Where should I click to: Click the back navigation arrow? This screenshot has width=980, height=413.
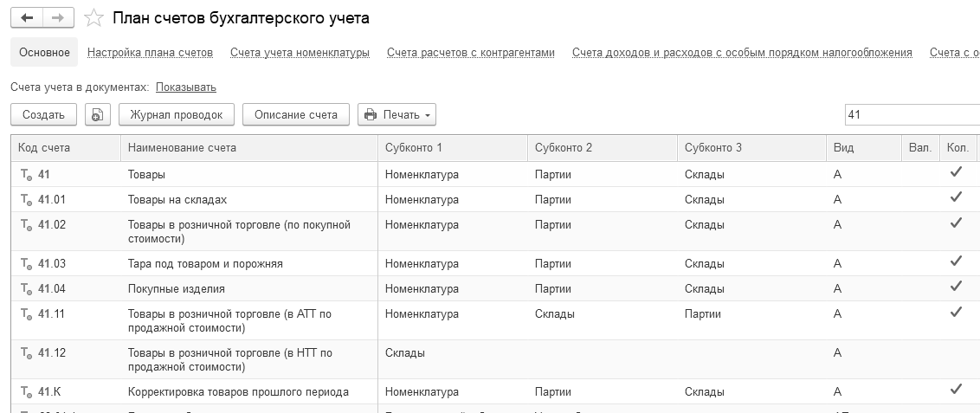(x=27, y=18)
